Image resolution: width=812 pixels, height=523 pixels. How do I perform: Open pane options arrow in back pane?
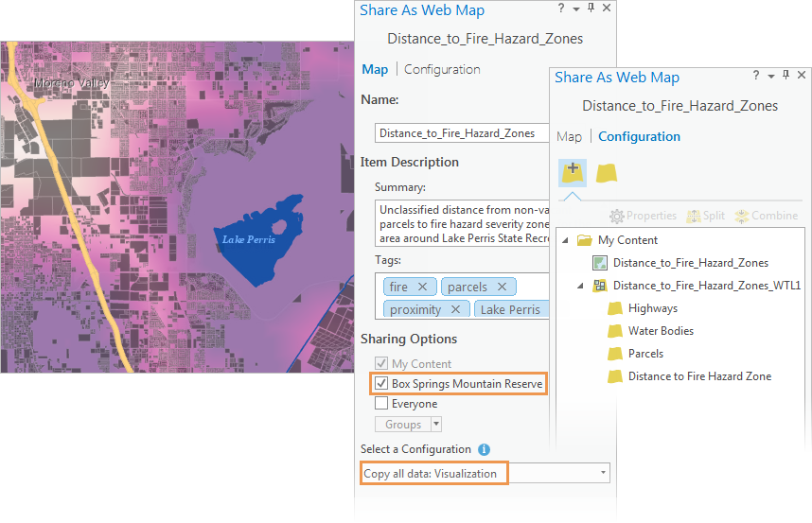coord(576,9)
